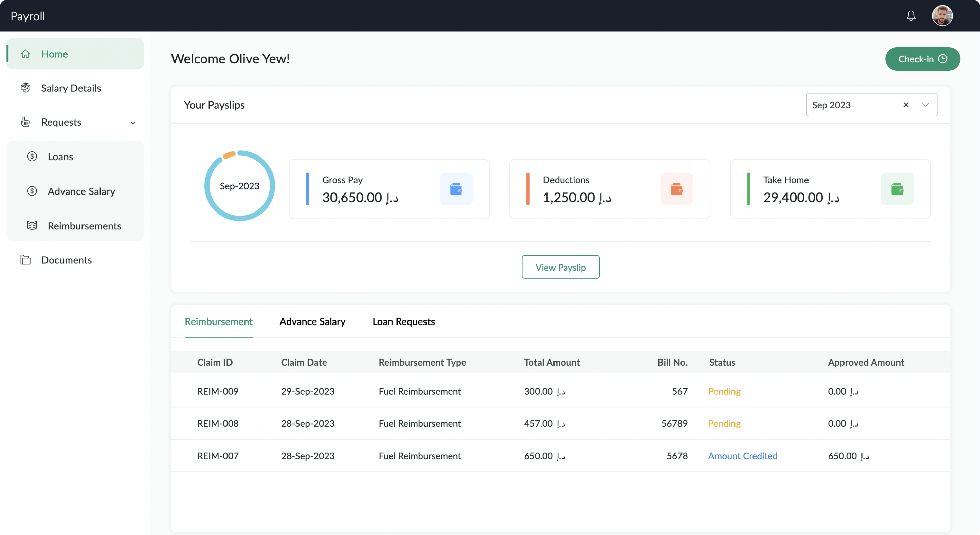Click the blue wallet icon on Gross Pay card
This screenshot has height=535, width=980.
pyautogui.click(x=456, y=189)
